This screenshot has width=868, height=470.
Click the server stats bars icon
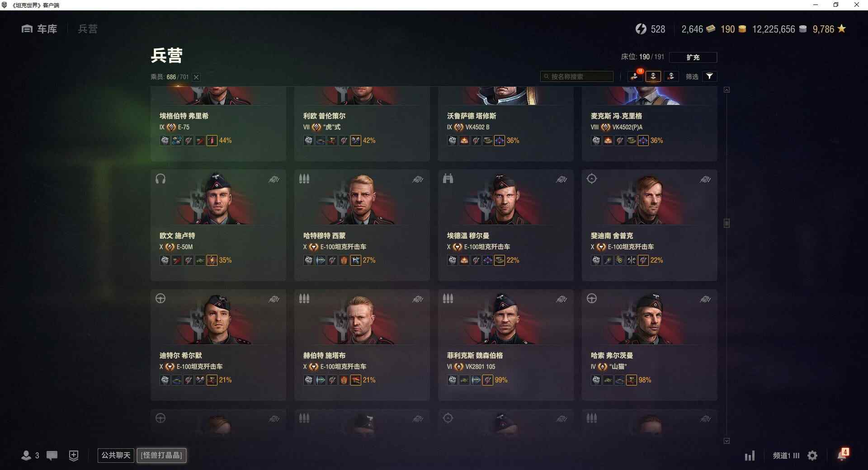point(750,456)
